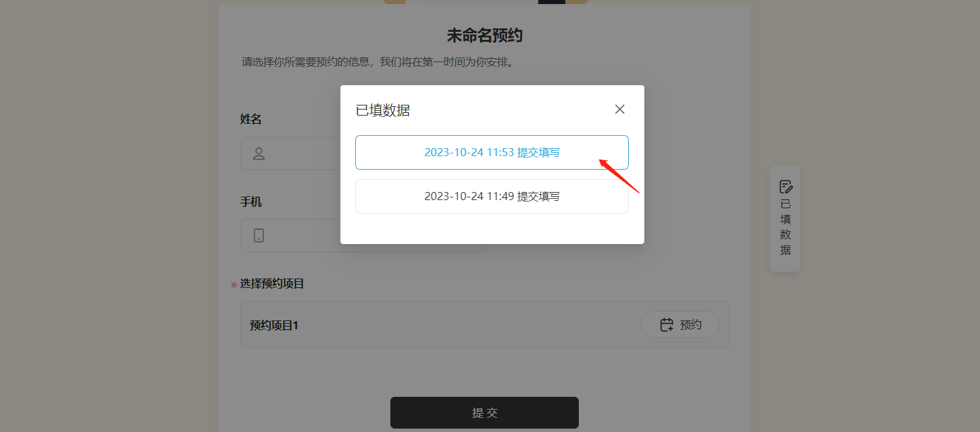Viewport: 980px width, 432px height.
Task: Click the 姓名 field label
Action: (251, 119)
